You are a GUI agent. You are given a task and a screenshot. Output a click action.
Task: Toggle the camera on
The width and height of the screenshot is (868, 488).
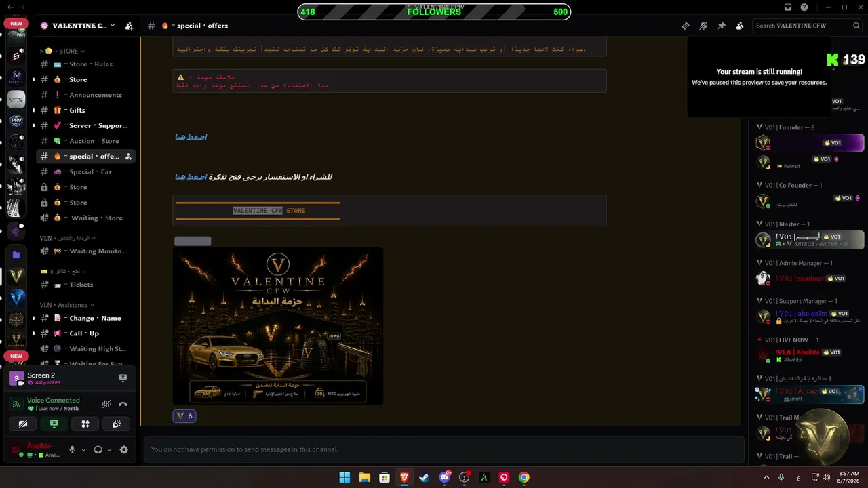click(x=23, y=424)
